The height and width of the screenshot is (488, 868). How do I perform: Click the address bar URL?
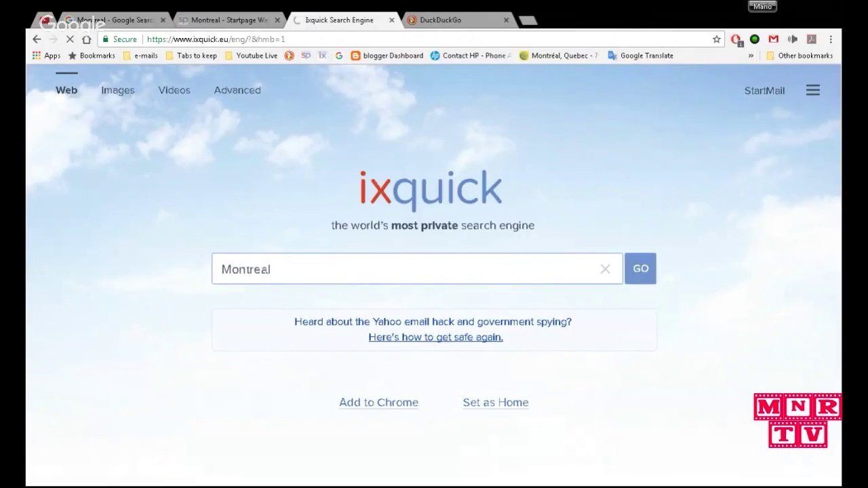pos(216,39)
